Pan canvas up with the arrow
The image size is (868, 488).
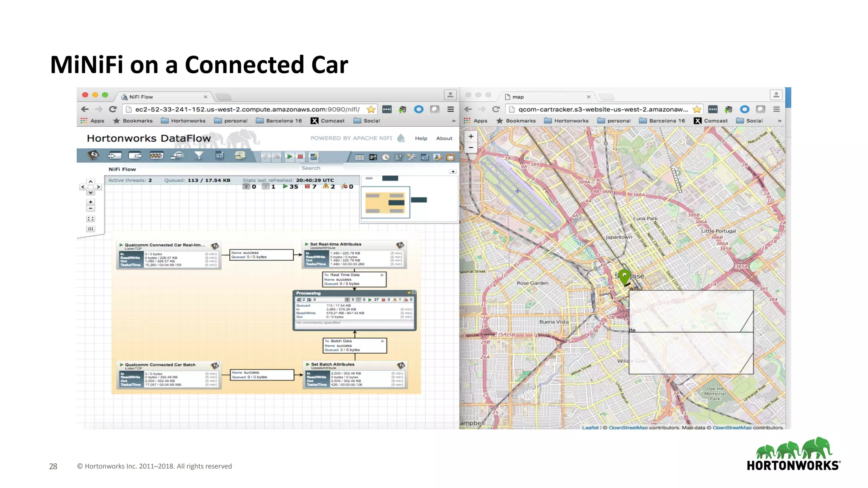pyautogui.click(x=90, y=181)
